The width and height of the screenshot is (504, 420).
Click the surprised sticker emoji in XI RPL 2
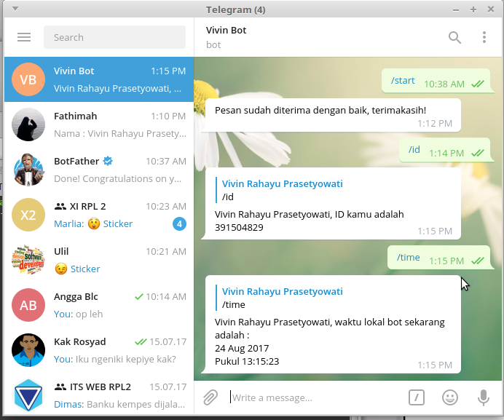(x=93, y=223)
